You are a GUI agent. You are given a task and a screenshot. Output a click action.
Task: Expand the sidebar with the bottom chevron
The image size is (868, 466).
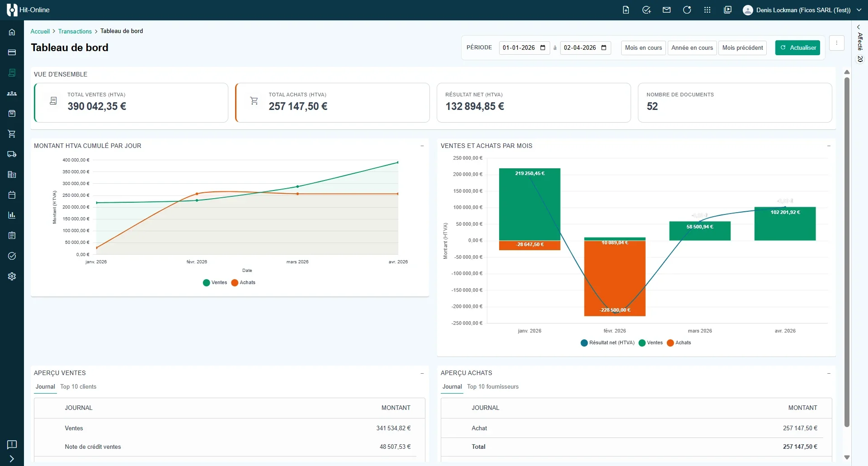12,459
